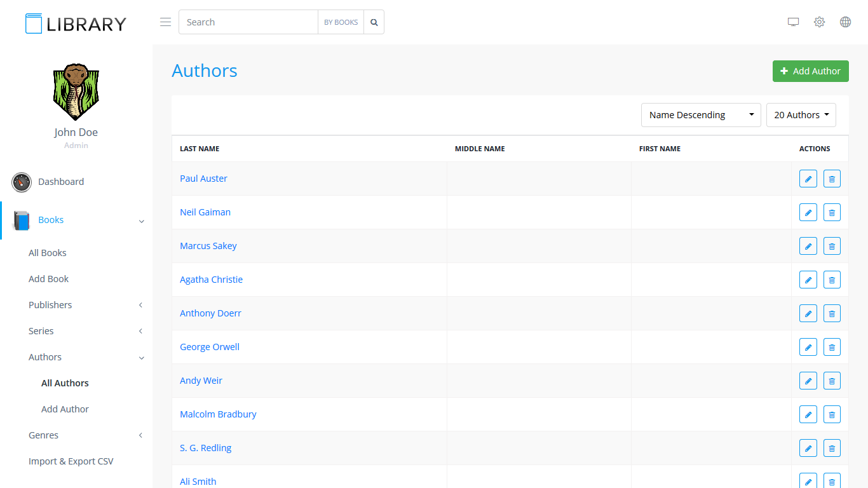The height and width of the screenshot is (488, 868).
Task: Click the delete trash icon for Neil Gaiman
Action: [832, 212]
